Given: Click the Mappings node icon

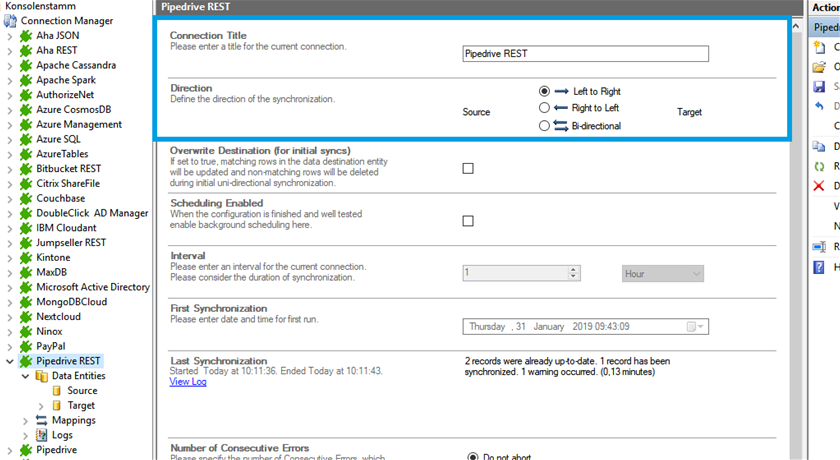Looking at the screenshot, I should click(x=41, y=421).
